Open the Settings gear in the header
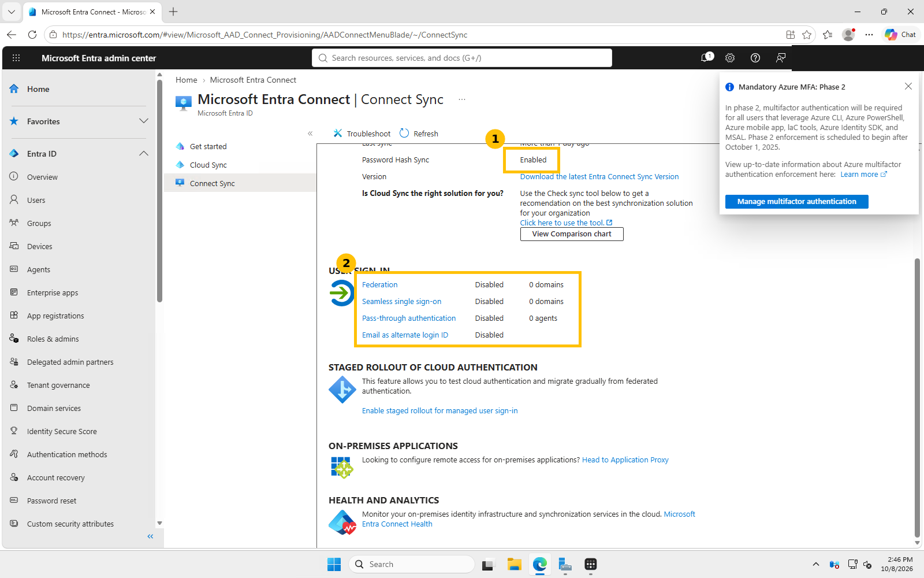Image resolution: width=924 pixels, height=578 pixels. [730, 58]
